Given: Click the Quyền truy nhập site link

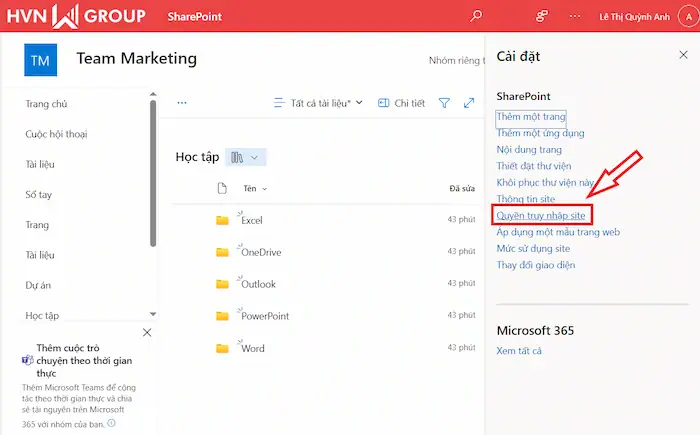Looking at the screenshot, I should point(543,214).
